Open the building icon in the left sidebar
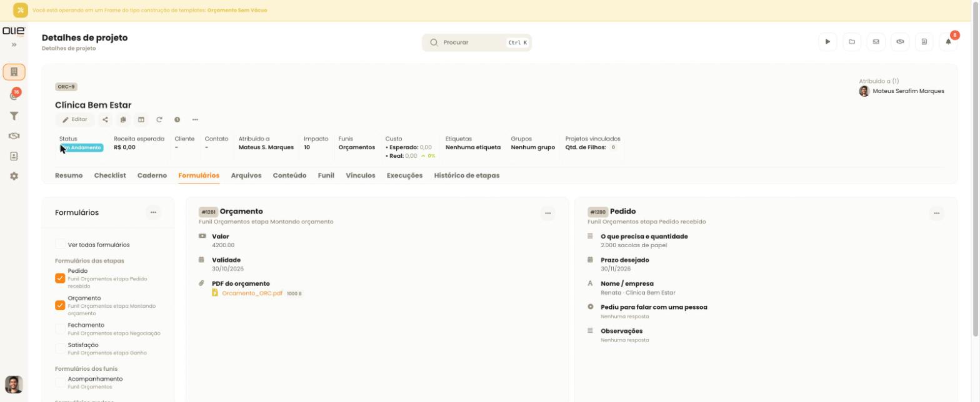The height and width of the screenshot is (402, 980). [x=14, y=72]
